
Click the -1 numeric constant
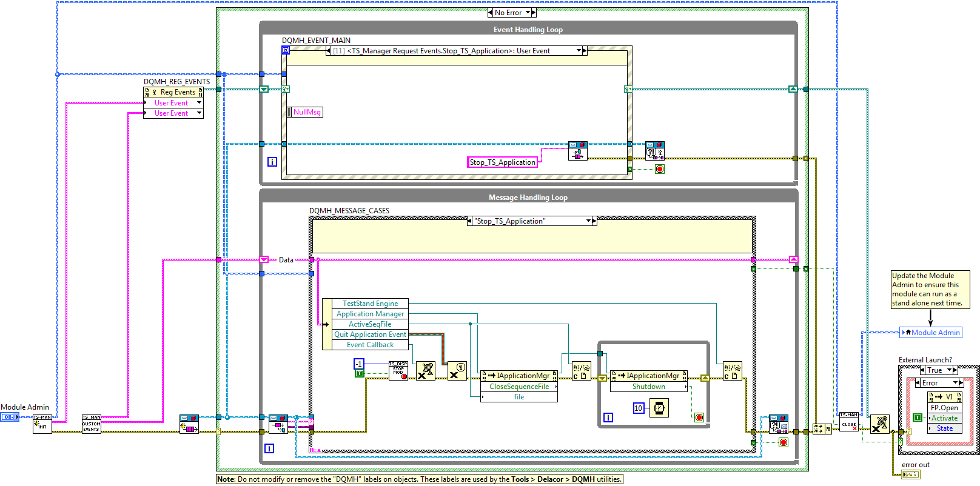[359, 364]
